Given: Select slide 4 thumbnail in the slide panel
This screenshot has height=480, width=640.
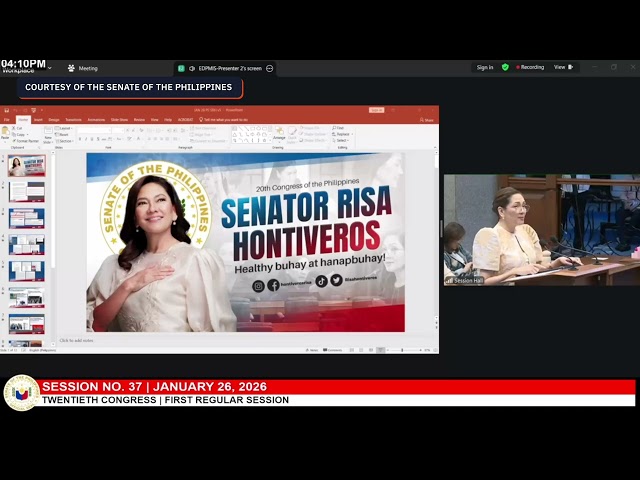Looking at the screenshot, I should pyautogui.click(x=27, y=245).
